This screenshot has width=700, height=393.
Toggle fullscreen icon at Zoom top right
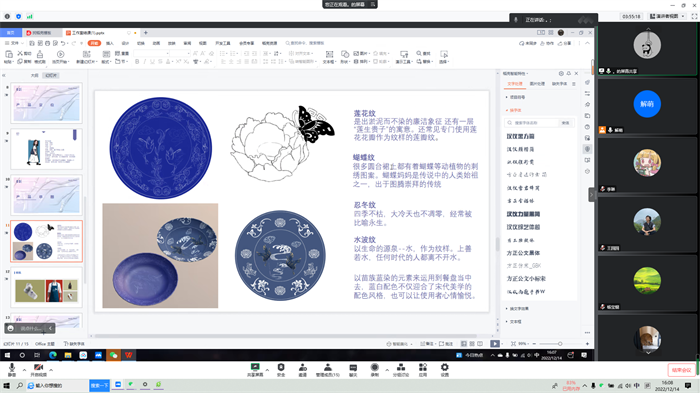coord(694,16)
